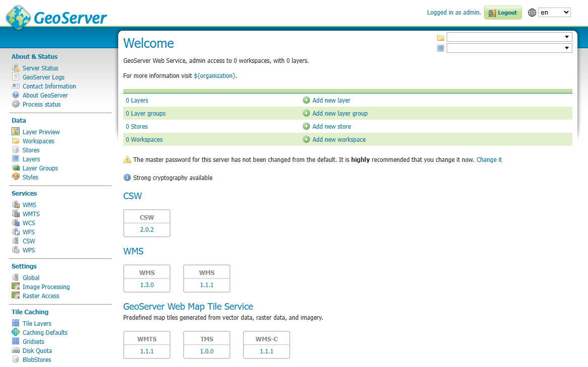
Task: Open Server Status page from sidebar
Action: 40,68
